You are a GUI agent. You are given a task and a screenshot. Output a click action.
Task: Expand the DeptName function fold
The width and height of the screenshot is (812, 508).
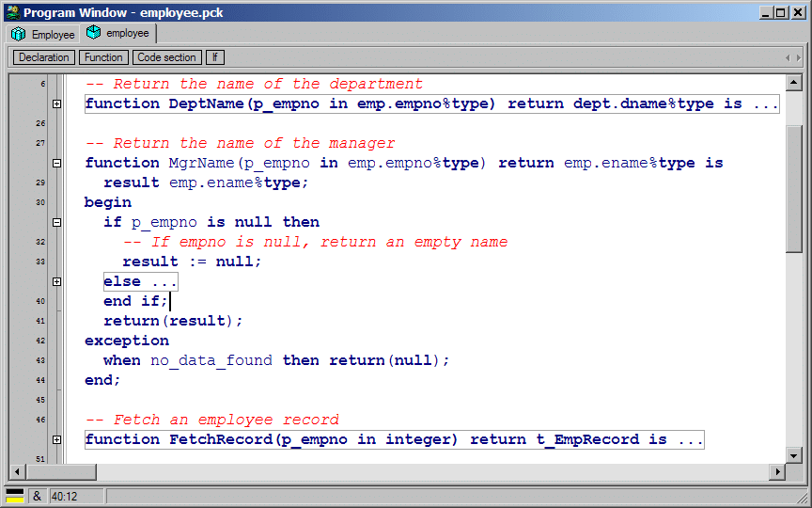tap(57, 104)
